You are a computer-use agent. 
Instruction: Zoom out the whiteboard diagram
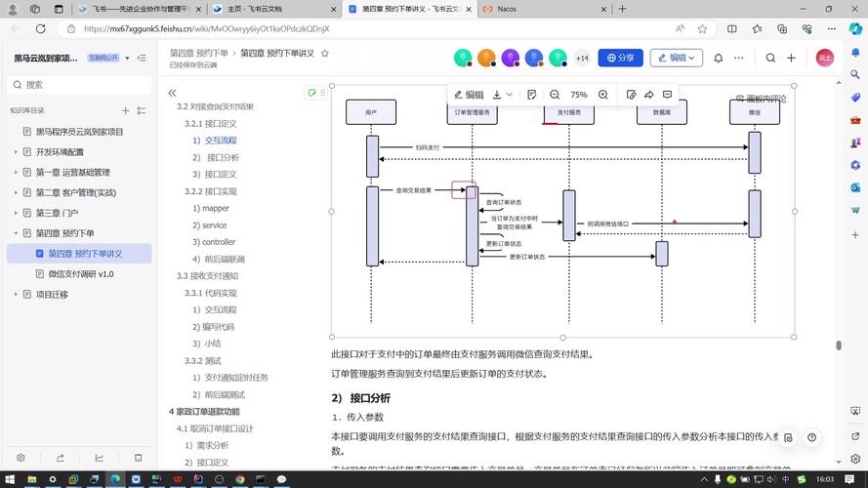(x=555, y=95)
